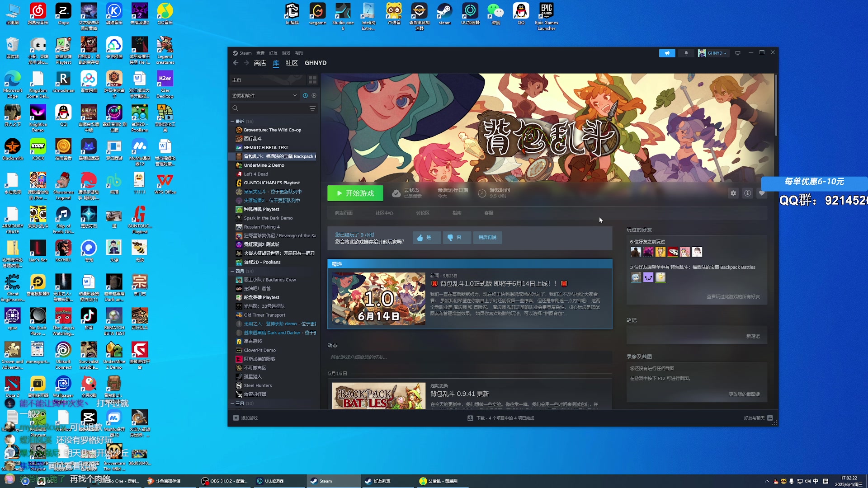The width and height of the screenshot is (868, 488).
Task: Open the game's store page tab
Action: [x=344, y=213]
